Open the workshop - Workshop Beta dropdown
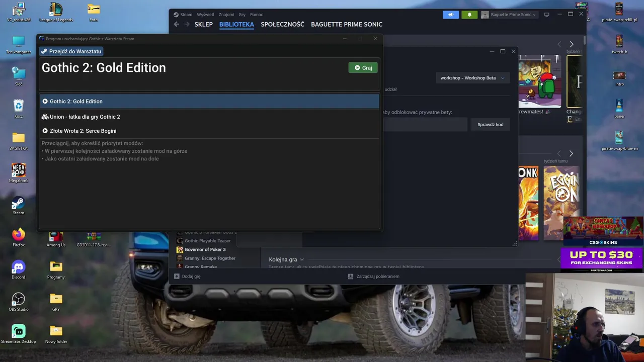 pyautogui.click(x=472, y=78)
